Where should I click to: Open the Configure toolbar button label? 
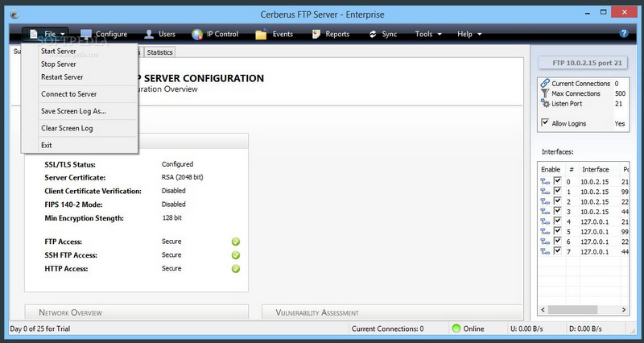[x=111, y=34]
